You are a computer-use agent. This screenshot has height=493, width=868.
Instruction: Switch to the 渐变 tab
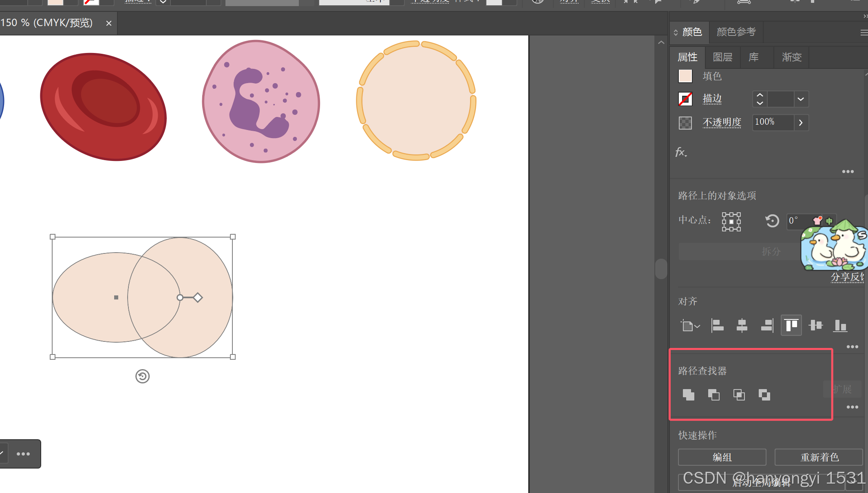(792, 57)
